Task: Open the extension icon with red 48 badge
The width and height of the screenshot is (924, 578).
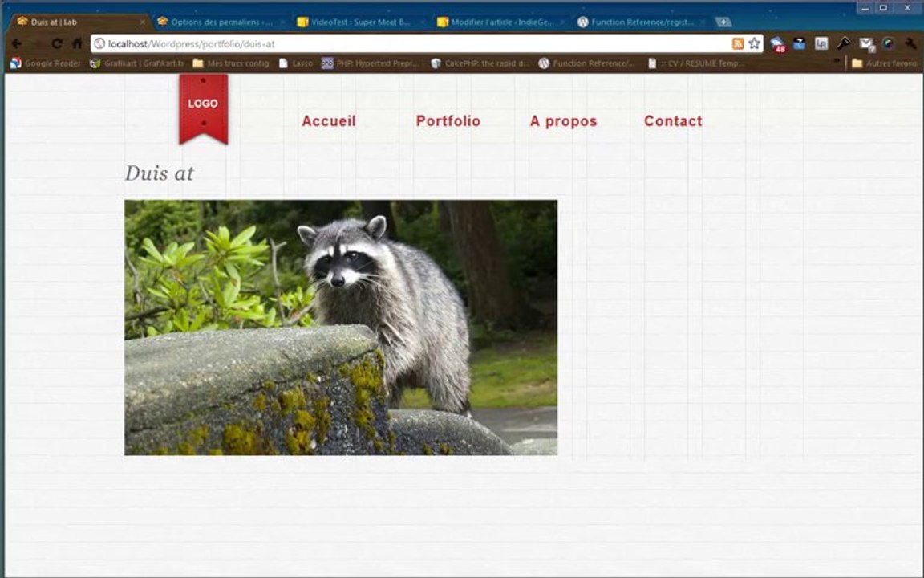Action: pyautogui.click(x=777, y=44)
